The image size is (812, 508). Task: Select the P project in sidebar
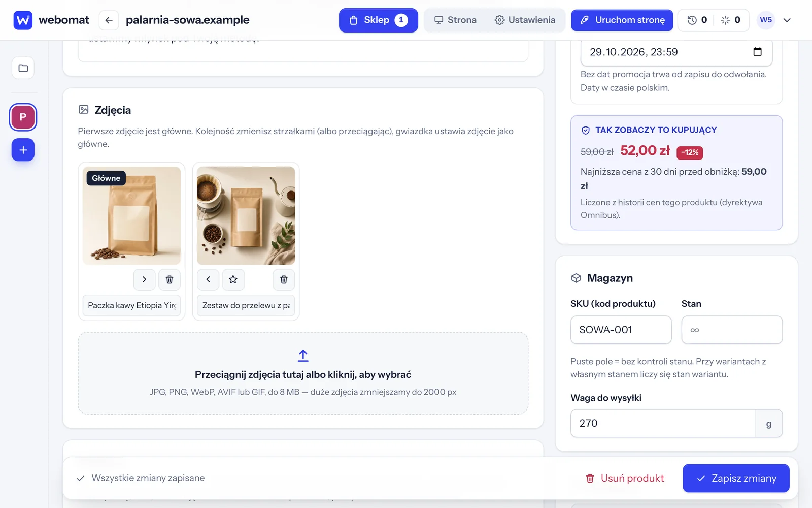tap(23, 117)
